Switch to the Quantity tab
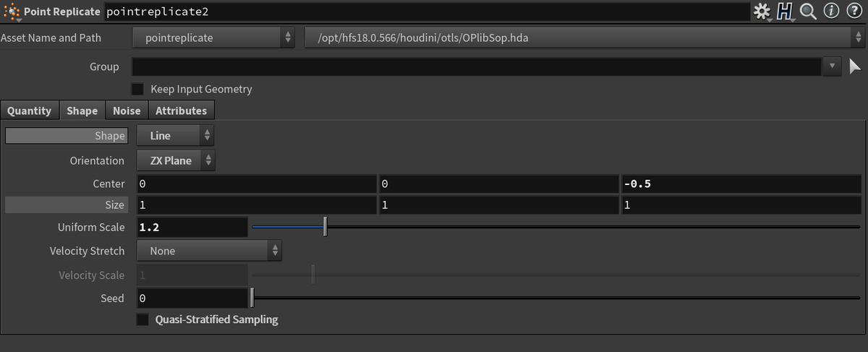 coord(30,111)
